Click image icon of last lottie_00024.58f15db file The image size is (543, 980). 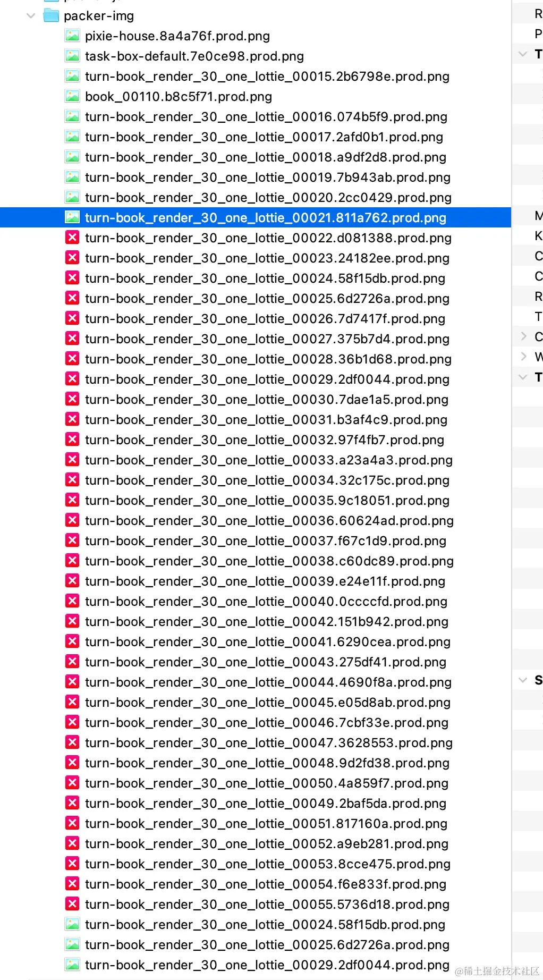coord(72,925)
